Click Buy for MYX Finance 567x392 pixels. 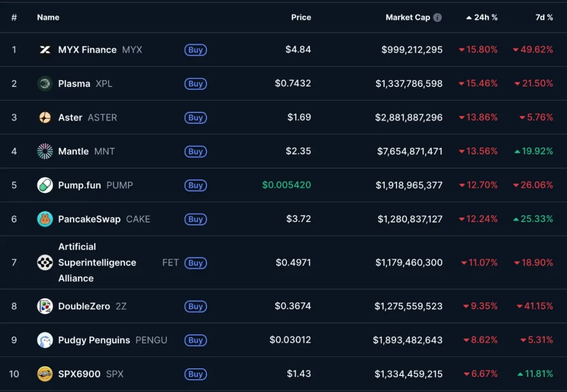coord(195,49)
